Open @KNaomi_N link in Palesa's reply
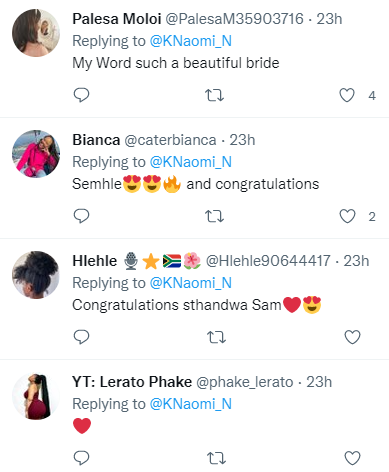The height and width of the screenshot is (472, 389). point(191,41)
